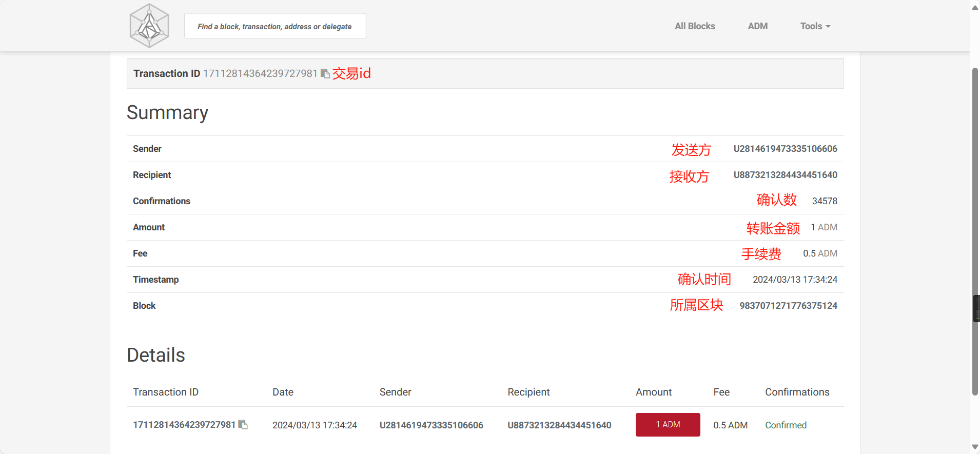This screenshot has width=980, height=454.
Task: Click the green Confirmed status text
Action: (786, 425)
